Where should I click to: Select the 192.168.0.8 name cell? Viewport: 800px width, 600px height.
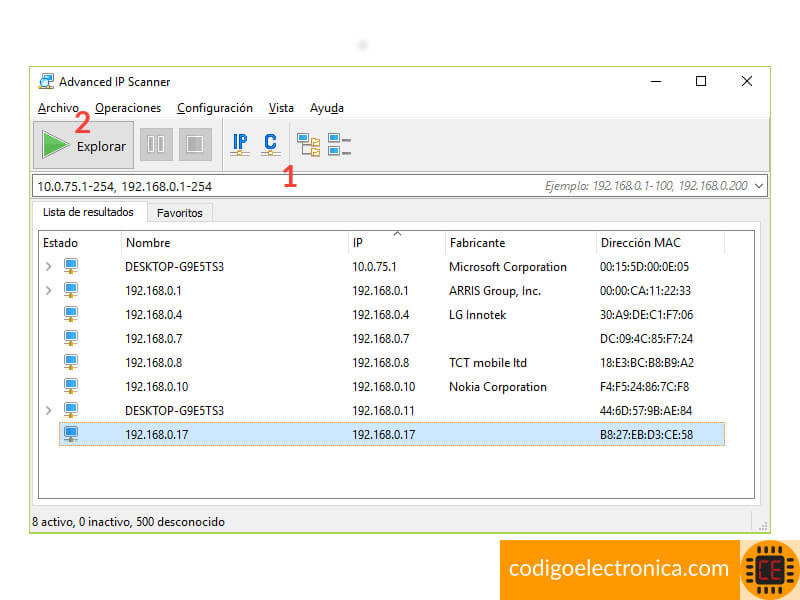coord(154,363)
